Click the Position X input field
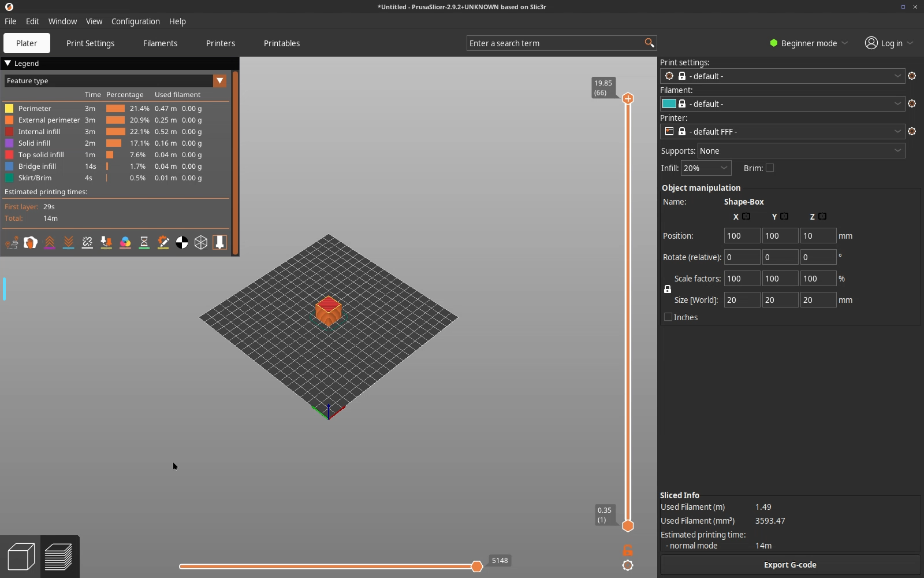The height and width of the screenshot is (578, 924). point(742,236)
